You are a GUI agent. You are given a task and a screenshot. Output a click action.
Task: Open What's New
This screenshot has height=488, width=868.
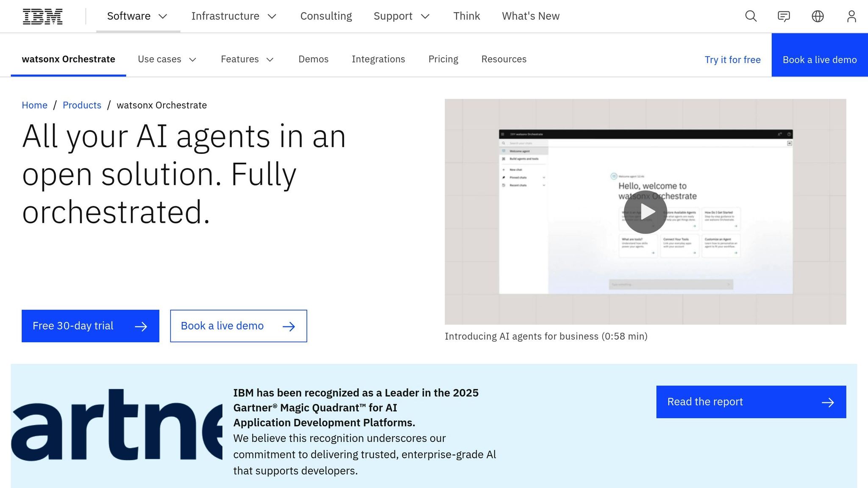pos(530,16)
